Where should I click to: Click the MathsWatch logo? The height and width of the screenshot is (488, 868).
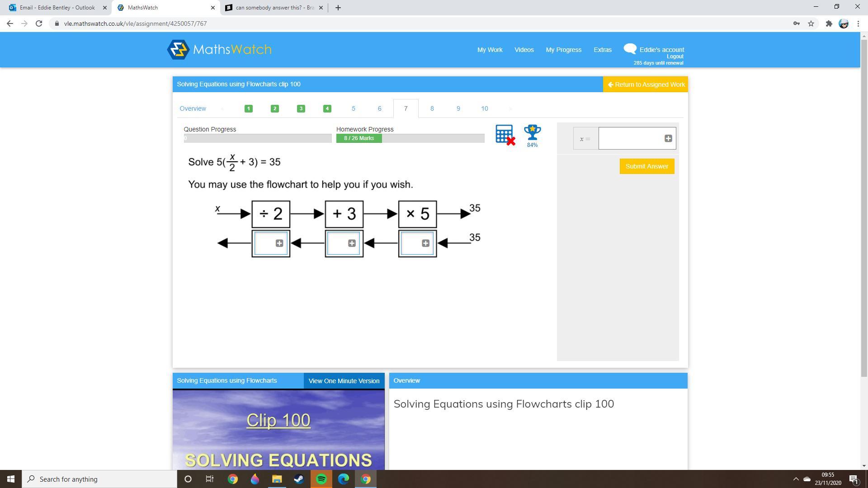click(219, 50)
